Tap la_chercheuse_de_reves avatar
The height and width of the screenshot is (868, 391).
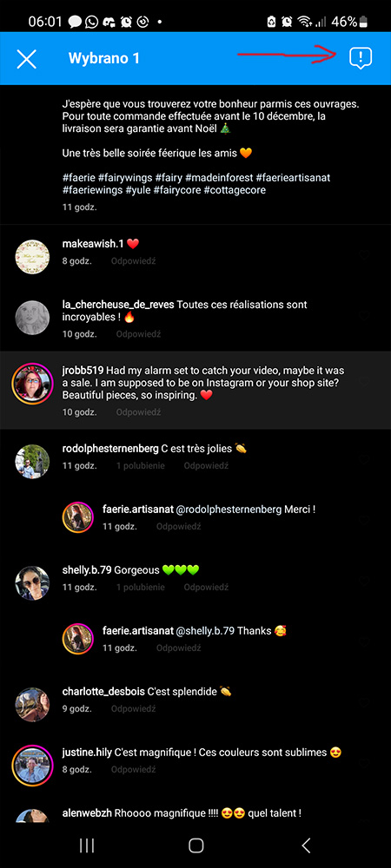click(32, 318)
